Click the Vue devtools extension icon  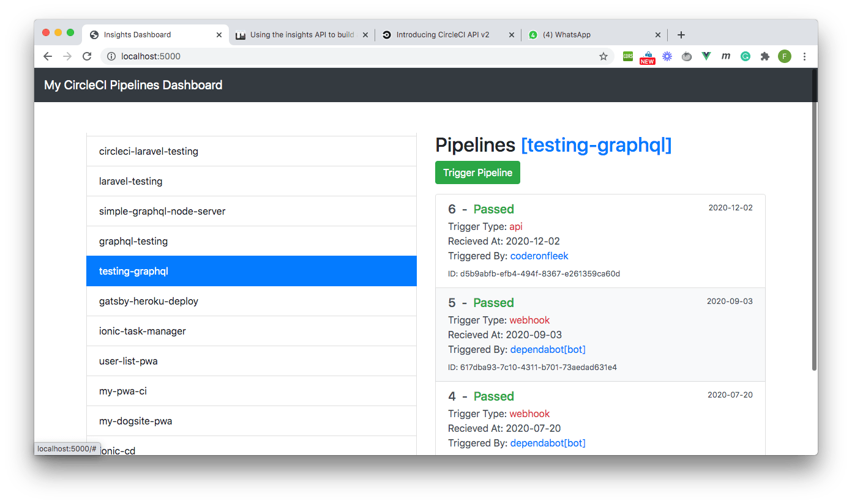pos(706,56)
